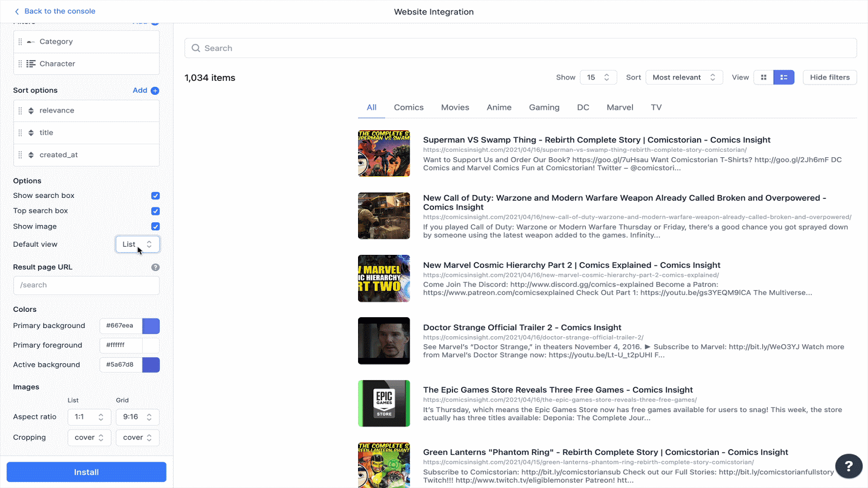Select the relevance sort option row
The width and height of the screenshot is (868, 488).
(86, 111)
